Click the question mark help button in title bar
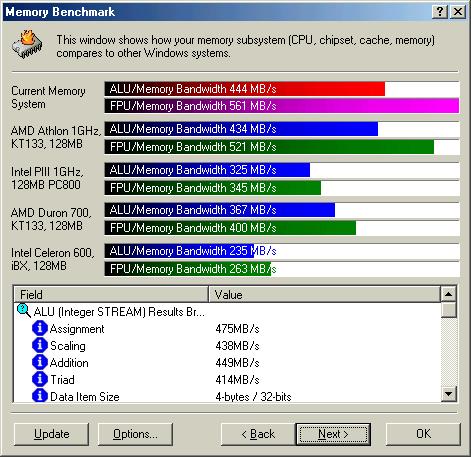 coord(440,12)
